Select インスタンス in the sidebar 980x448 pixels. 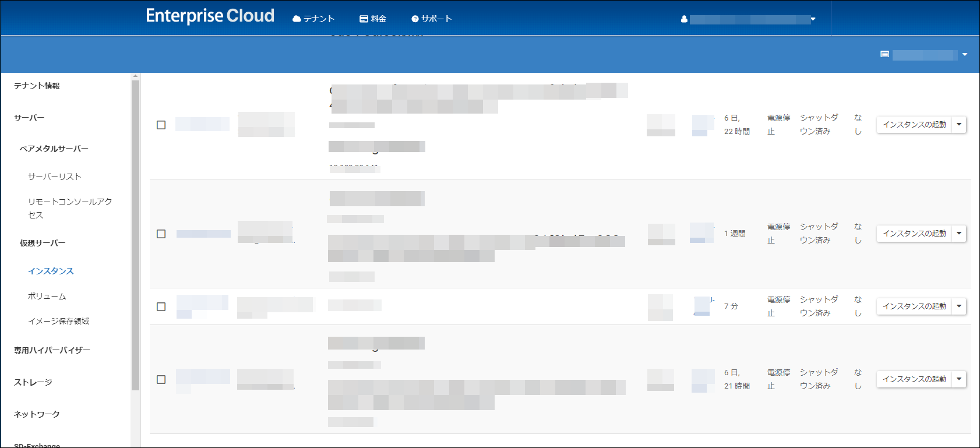tap(51, 271)
